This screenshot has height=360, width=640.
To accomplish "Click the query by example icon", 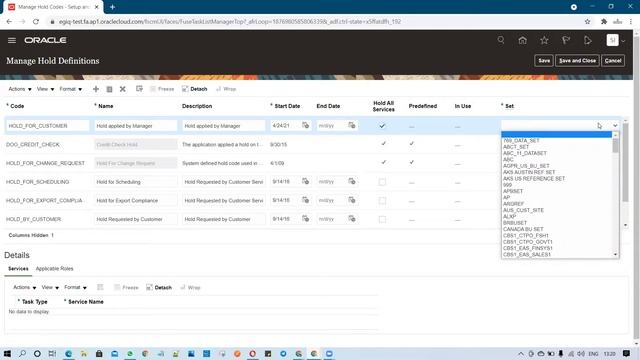I will (139, 89).
